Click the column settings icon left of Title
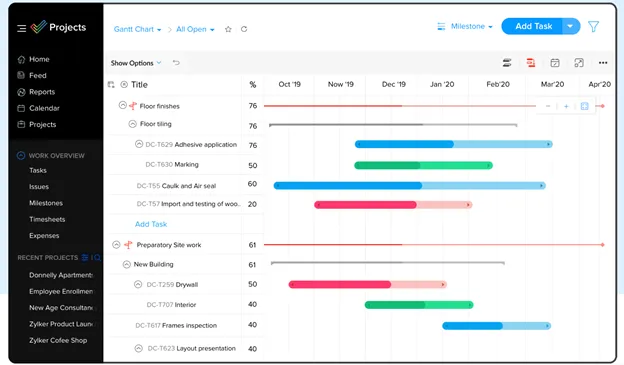The width and height of the screenshot is (624, 365). tap(111, 84)
